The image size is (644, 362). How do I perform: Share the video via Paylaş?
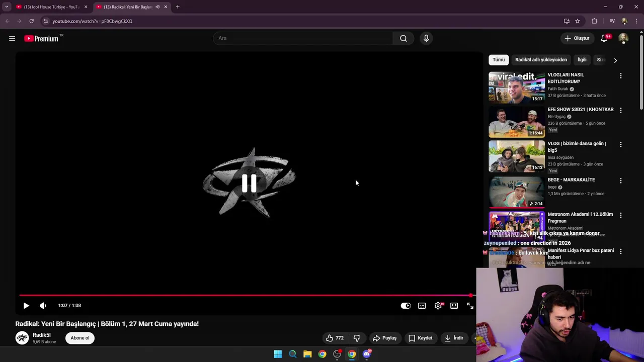point(384,338)
